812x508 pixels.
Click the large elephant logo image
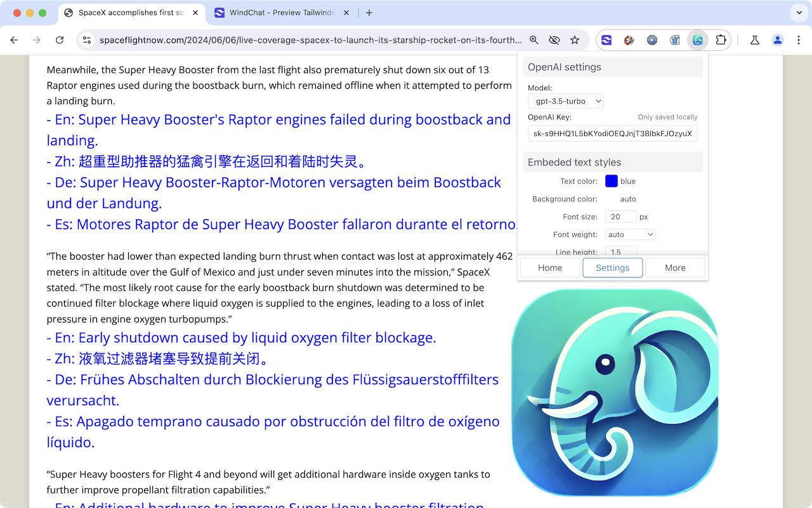click(615, 392)
